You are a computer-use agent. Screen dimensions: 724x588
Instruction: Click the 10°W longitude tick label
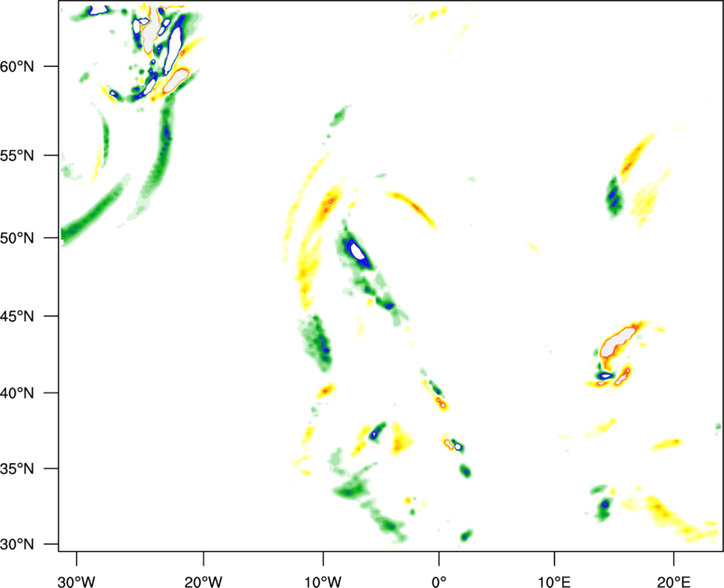323,582
